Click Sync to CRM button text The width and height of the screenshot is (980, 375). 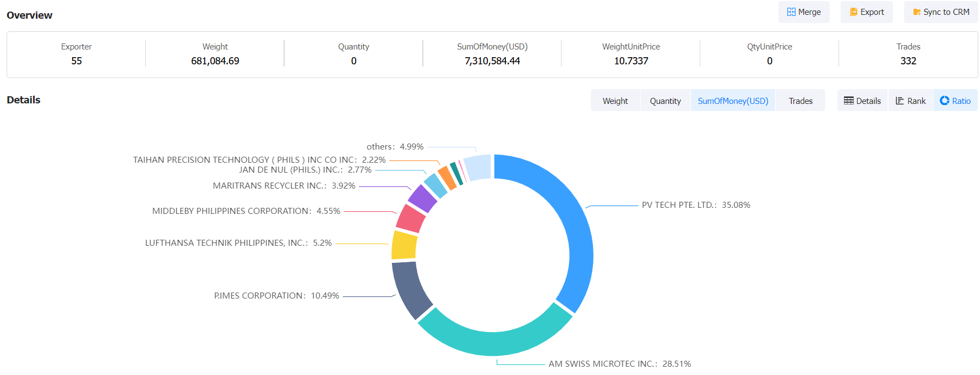946,12
